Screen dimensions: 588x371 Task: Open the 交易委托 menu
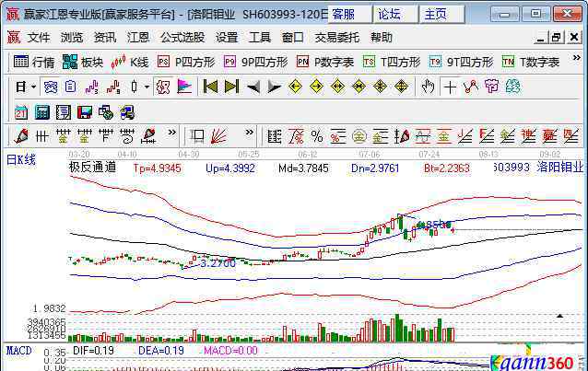(x=337, y=37)
